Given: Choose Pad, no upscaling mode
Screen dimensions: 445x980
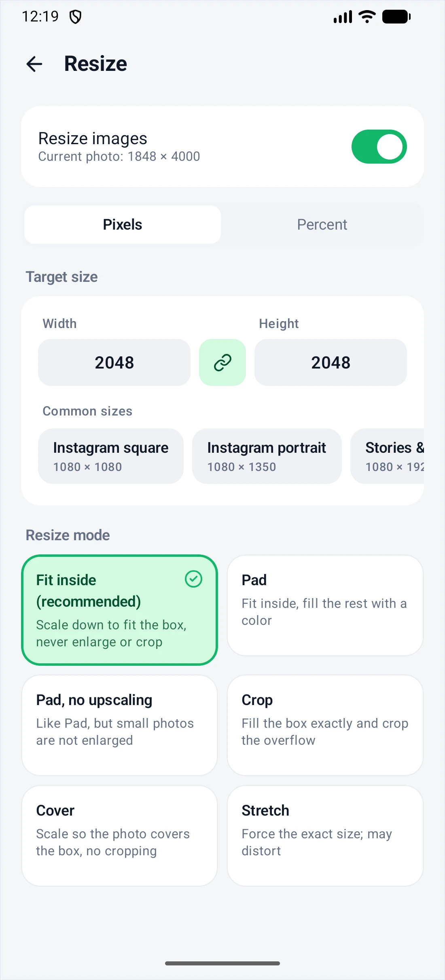Looking at the screenshot, I should tap(119, 725).
